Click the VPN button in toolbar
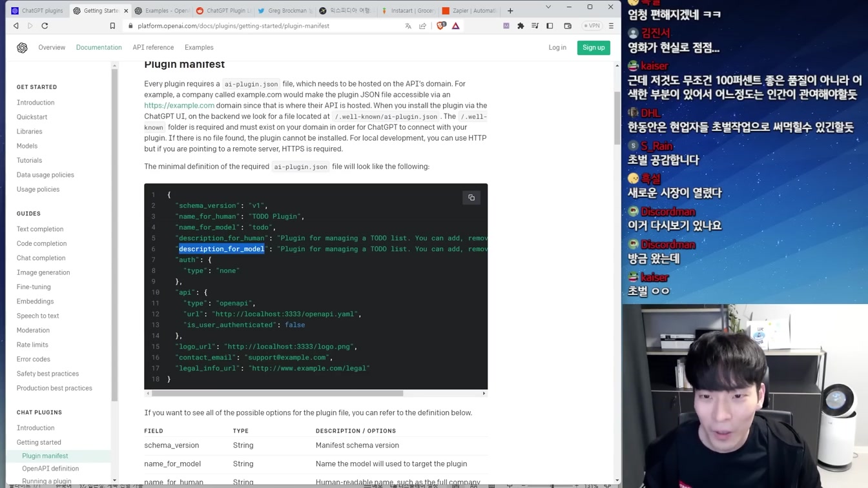 click(x=592, y=26)
